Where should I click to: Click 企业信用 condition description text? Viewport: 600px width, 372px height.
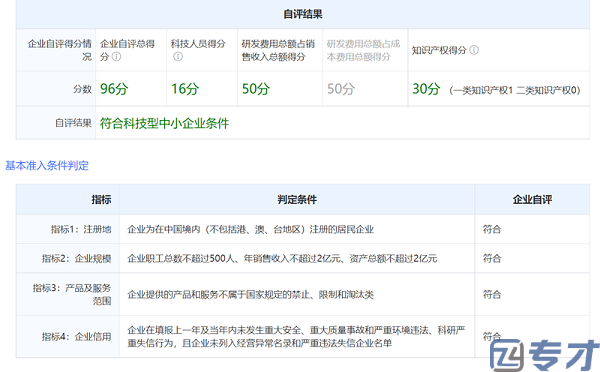click(297, 336)
